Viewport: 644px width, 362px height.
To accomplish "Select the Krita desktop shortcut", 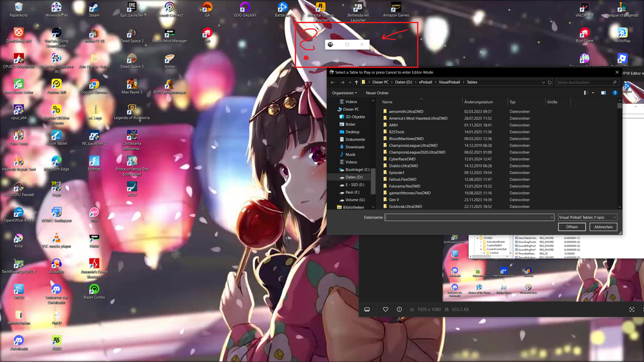I will click(19, 240).
